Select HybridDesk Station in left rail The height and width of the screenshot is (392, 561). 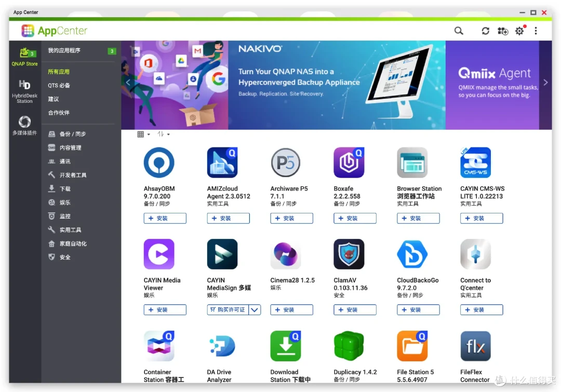click(24, 91)
